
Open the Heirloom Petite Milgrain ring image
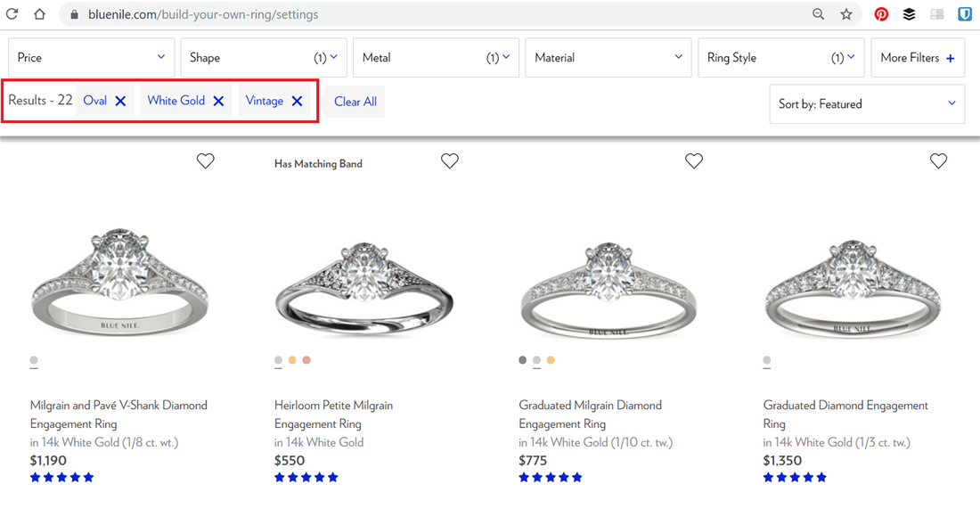click(363, 288)
